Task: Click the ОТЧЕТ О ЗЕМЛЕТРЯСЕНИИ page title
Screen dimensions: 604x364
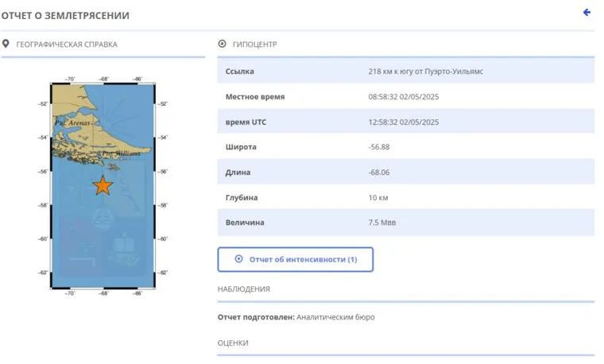Action: tap(65, 15)
